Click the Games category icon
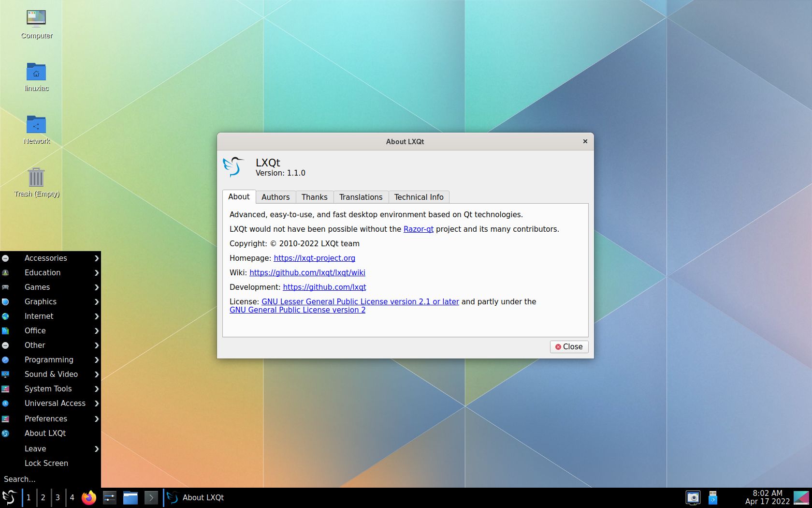This screenshot has height=508, width=812. (x=5, y=287)
